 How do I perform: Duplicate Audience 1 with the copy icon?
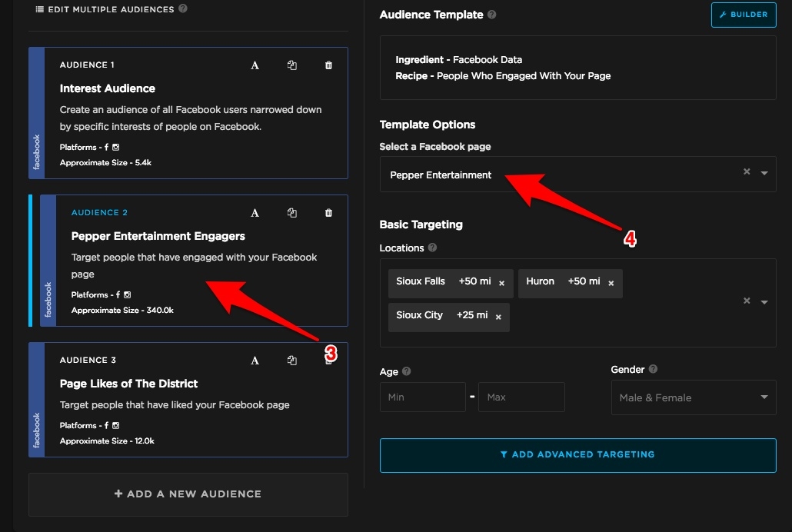pos(292,65)
